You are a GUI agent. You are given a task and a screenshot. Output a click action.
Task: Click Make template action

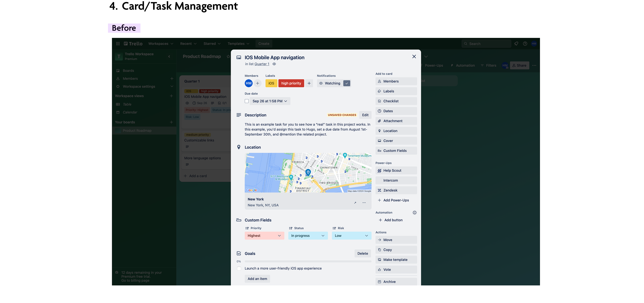coord(396,260)
